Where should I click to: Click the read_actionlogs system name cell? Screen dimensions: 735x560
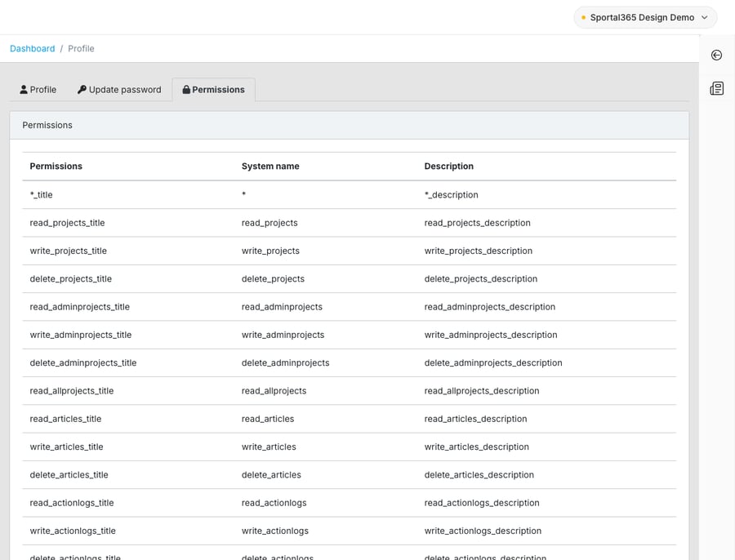point(325,503)
